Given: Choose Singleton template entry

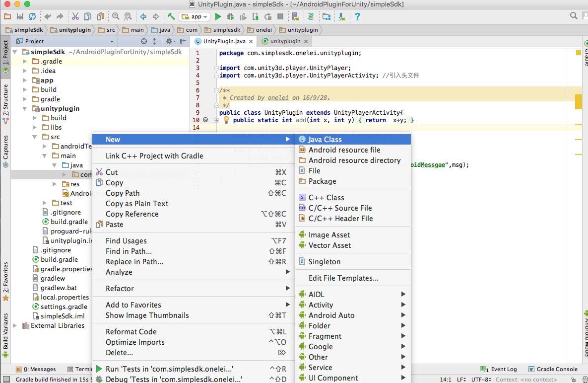Looking at the screenshot, I should pyautogui.click(x=353, y=262).
